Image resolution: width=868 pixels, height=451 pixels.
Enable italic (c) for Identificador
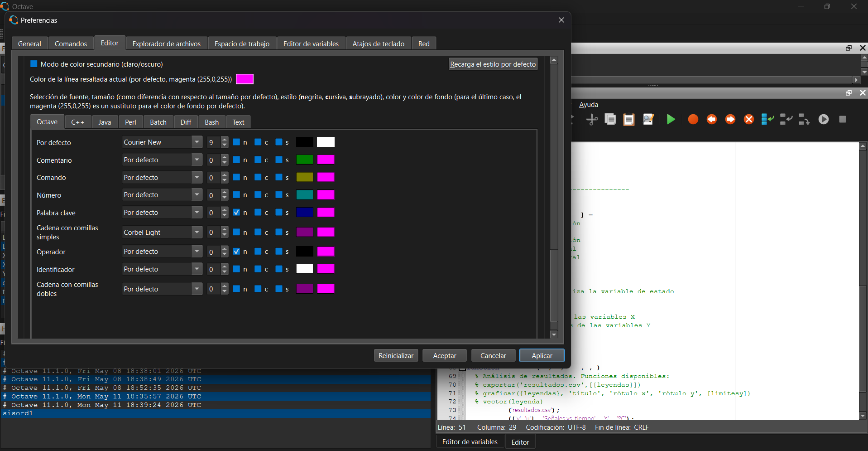(258, 269)
